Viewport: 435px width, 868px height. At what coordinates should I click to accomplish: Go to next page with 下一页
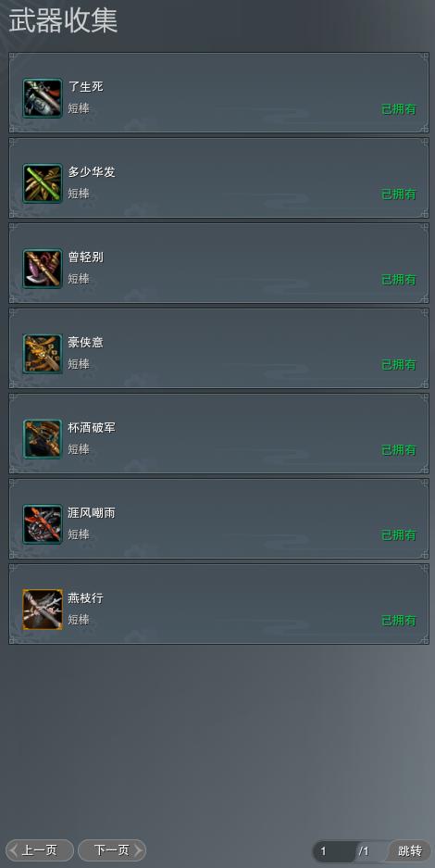pyautogui.click(x=112, y=850)
